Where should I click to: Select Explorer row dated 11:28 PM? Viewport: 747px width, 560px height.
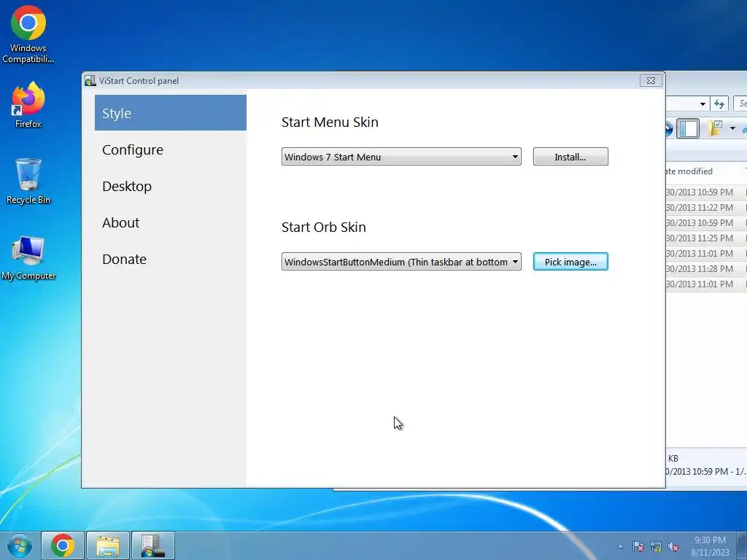(x=706, y=268)
